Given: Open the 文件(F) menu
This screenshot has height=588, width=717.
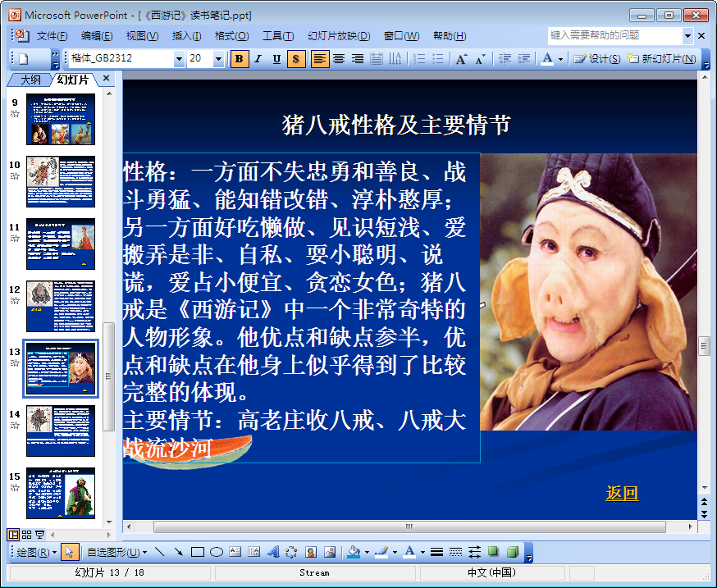Looking at the screenshot, I should point(52,35).
